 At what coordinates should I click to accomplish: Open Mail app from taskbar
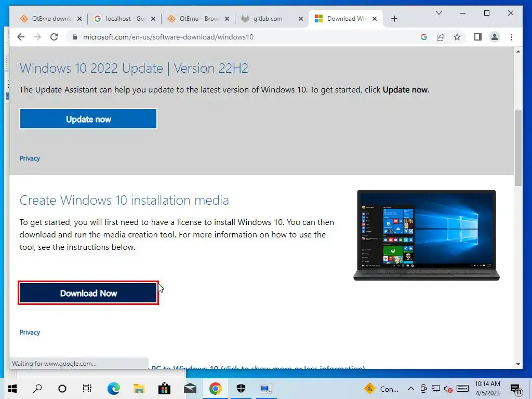(x=190, y=389)
